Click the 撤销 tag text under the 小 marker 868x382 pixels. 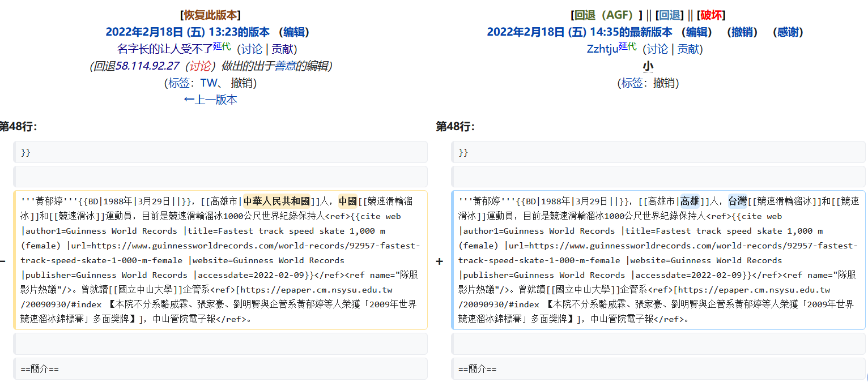[x=665, y=83]
